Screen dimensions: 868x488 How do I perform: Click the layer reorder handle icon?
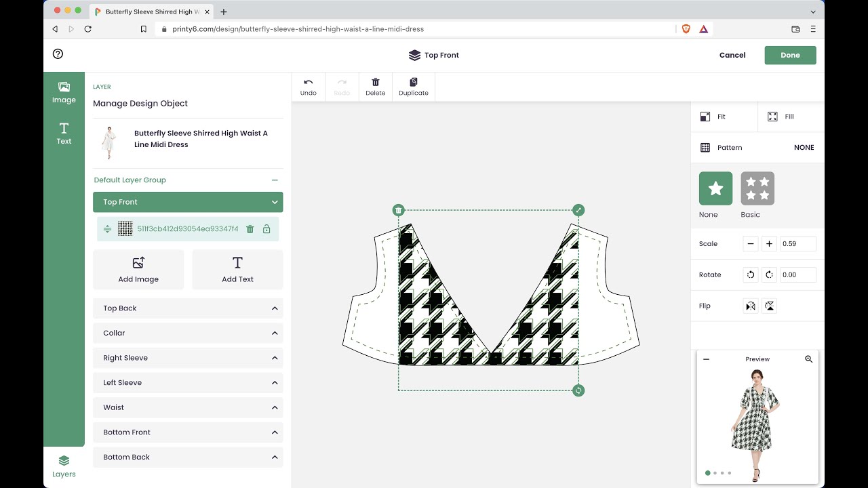(x=107, y=229)
